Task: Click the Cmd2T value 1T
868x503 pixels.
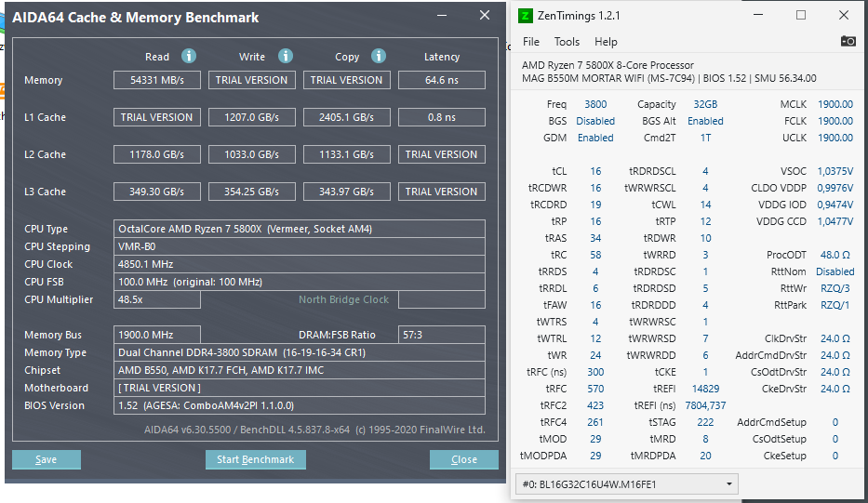Action: click(705, 138)
